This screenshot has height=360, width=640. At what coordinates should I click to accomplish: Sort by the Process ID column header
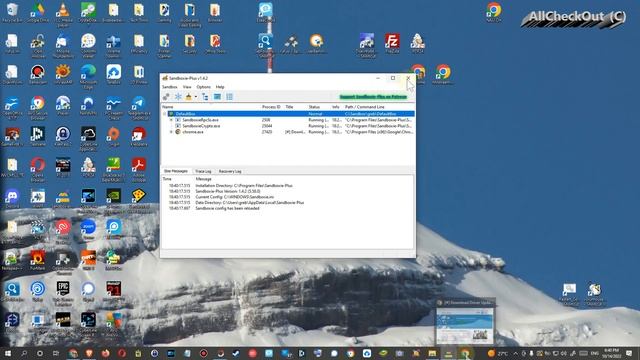[271, 107]
